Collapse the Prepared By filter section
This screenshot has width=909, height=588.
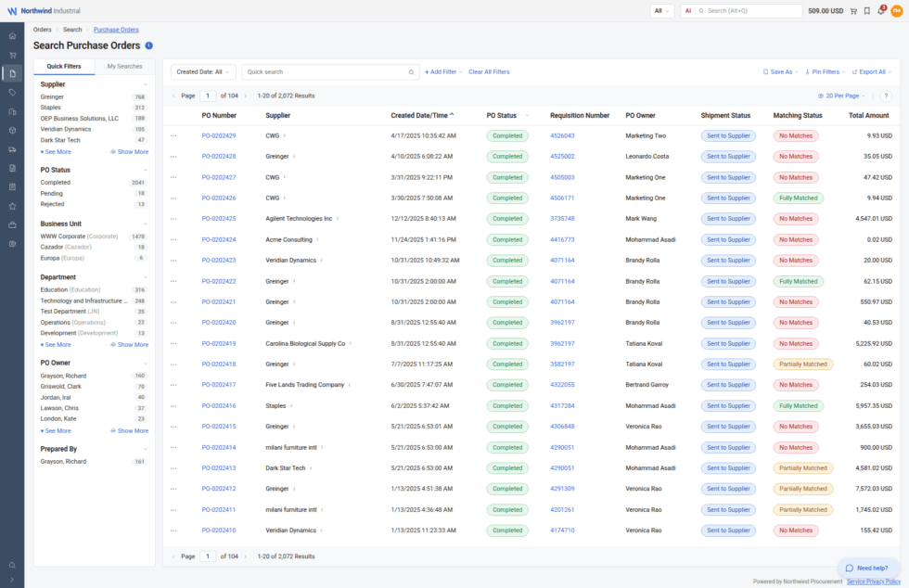146,450
